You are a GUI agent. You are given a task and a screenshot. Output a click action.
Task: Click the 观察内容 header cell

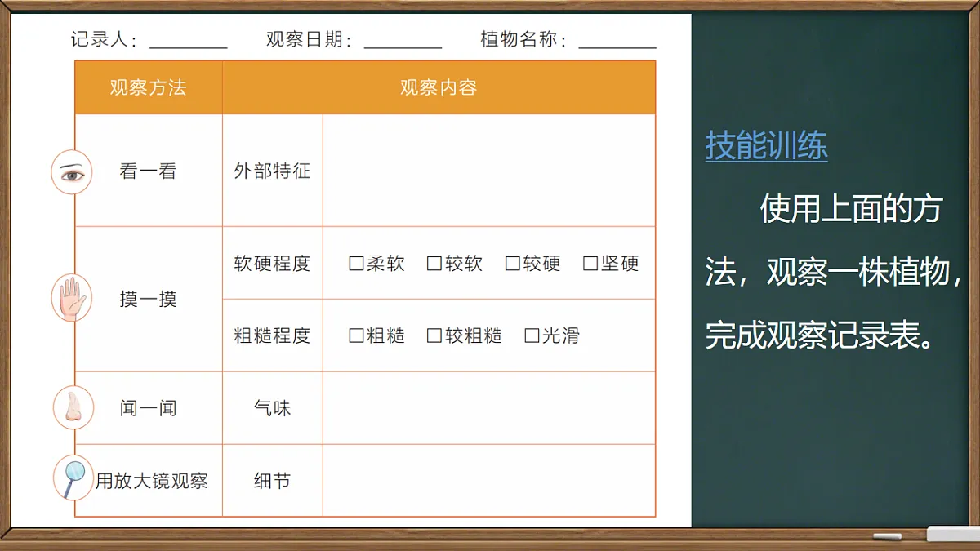pyautogui.click(x=438, y=87)
